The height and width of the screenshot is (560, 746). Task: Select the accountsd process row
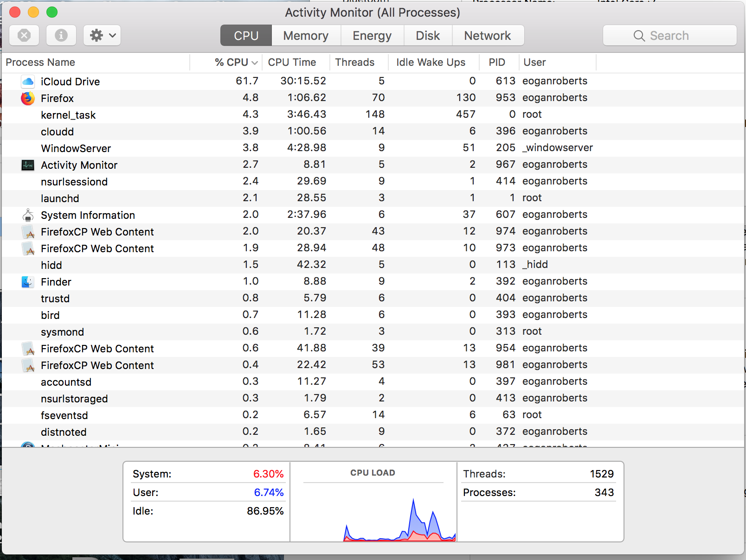(373, 382)
